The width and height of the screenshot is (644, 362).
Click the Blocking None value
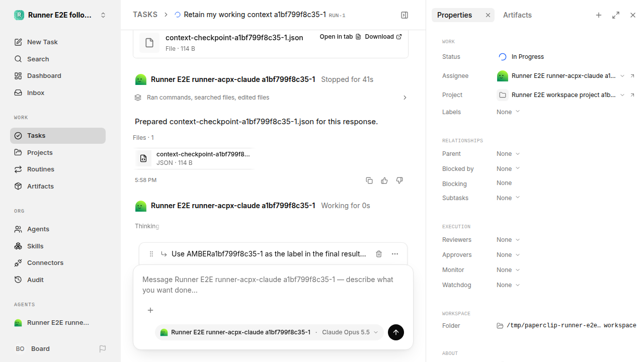504,183
